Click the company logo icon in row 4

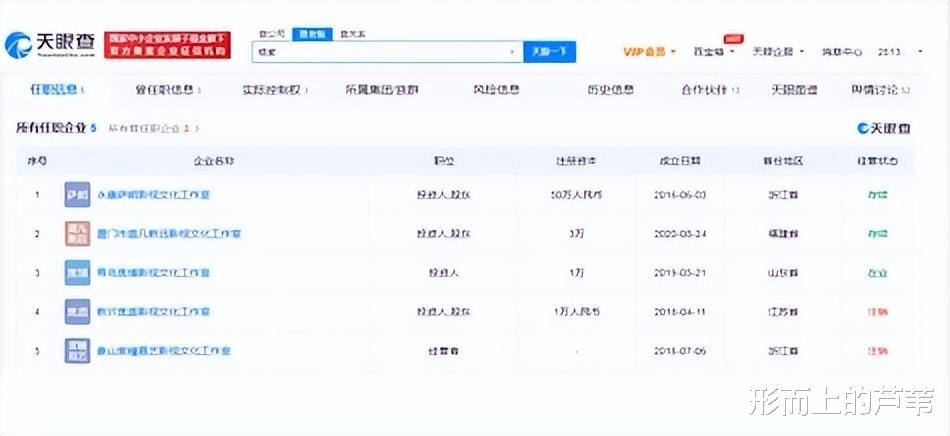point(77,312)
